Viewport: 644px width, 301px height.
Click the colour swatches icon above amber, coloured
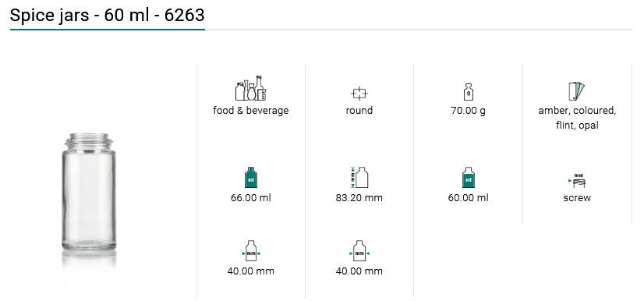point(577,91)
